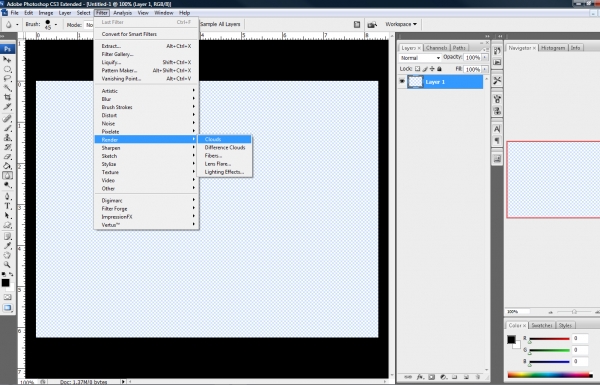Click the foreground color swatch in Color panel

click(511, 339)
